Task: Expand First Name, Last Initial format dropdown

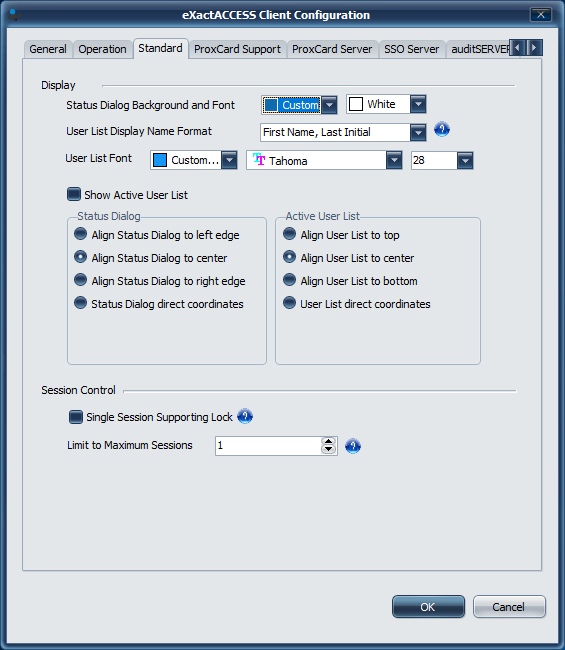Action: (418, 133)
